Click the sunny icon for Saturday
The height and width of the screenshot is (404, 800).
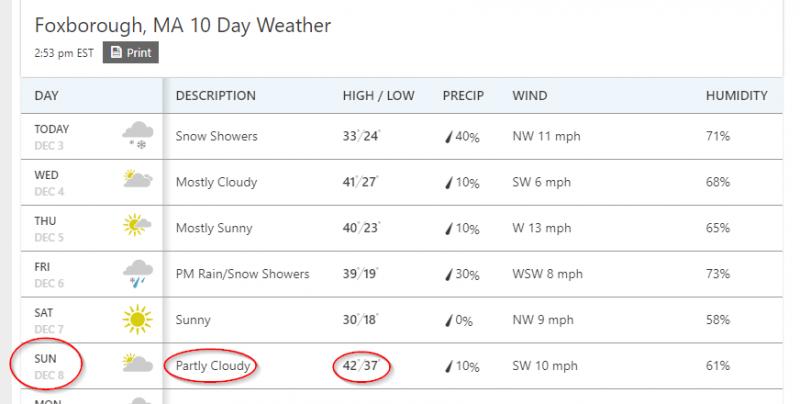click(x=138, y=319)
